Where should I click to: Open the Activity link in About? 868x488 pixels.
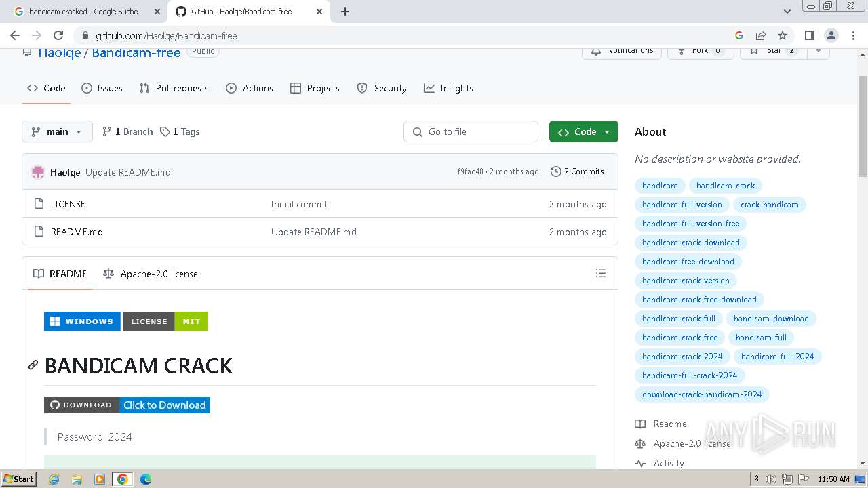pyautogui.click(x=660, y=463)
